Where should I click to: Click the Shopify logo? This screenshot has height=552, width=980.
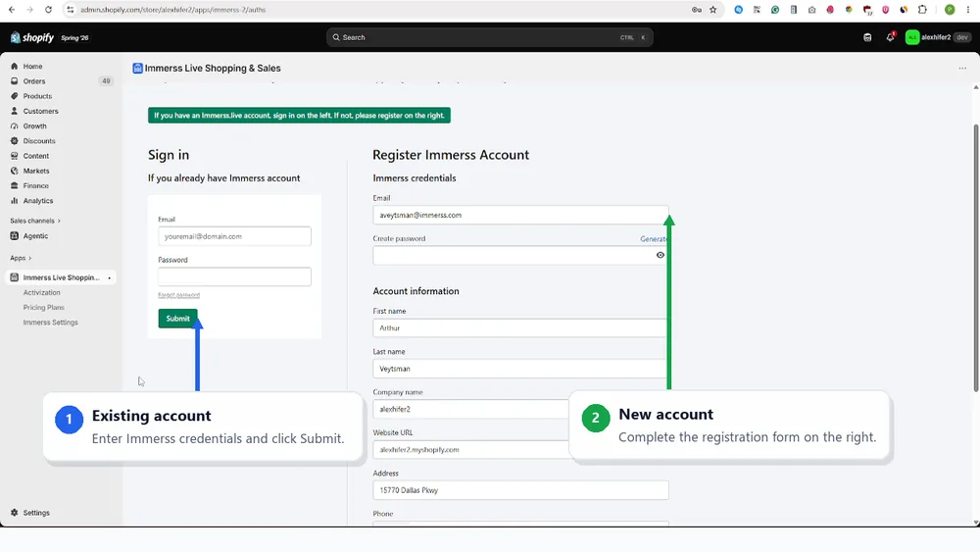[x=32, y=37]
